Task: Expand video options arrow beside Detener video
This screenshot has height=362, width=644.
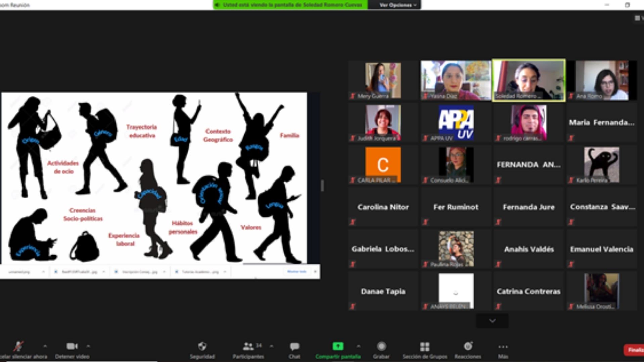Action: (x=88, y=346)
